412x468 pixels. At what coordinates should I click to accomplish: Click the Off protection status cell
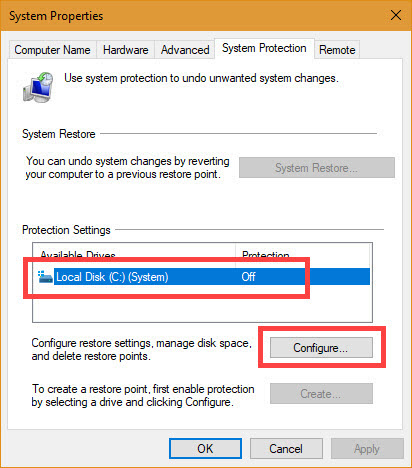[x=248, y=277]
